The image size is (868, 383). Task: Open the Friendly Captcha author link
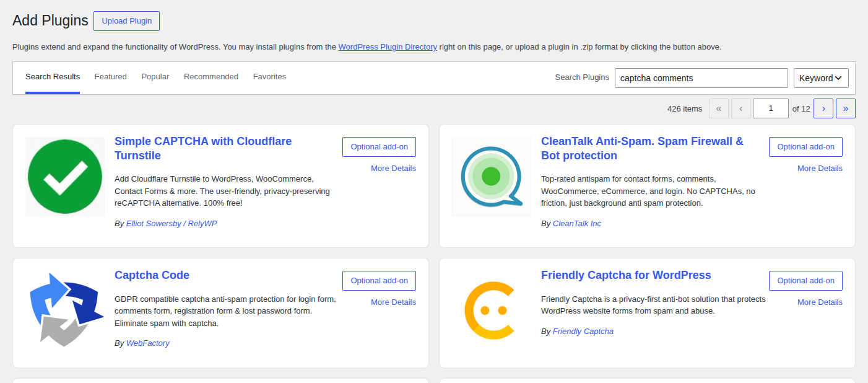583,331
